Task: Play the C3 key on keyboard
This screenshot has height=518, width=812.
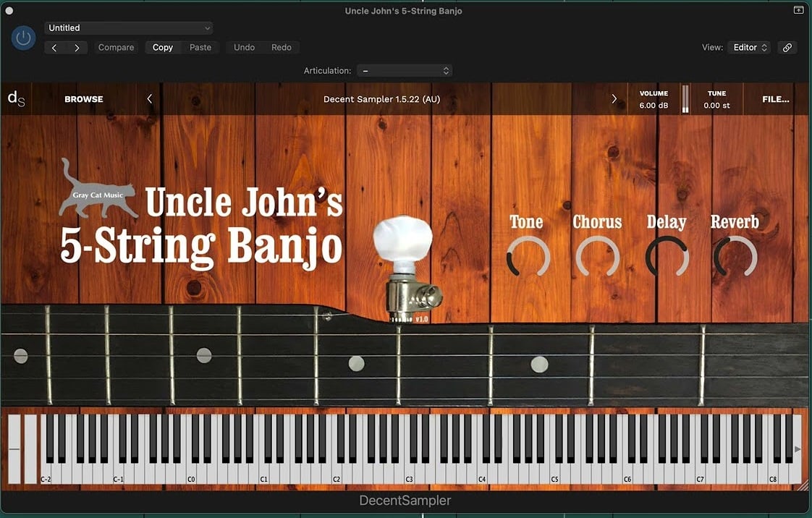Action: coord(409,473)
